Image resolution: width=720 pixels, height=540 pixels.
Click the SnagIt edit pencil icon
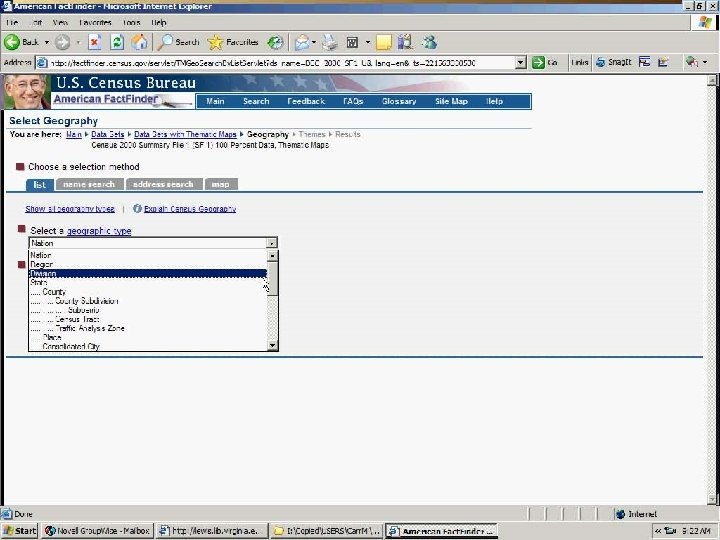(x=663, y=62)
